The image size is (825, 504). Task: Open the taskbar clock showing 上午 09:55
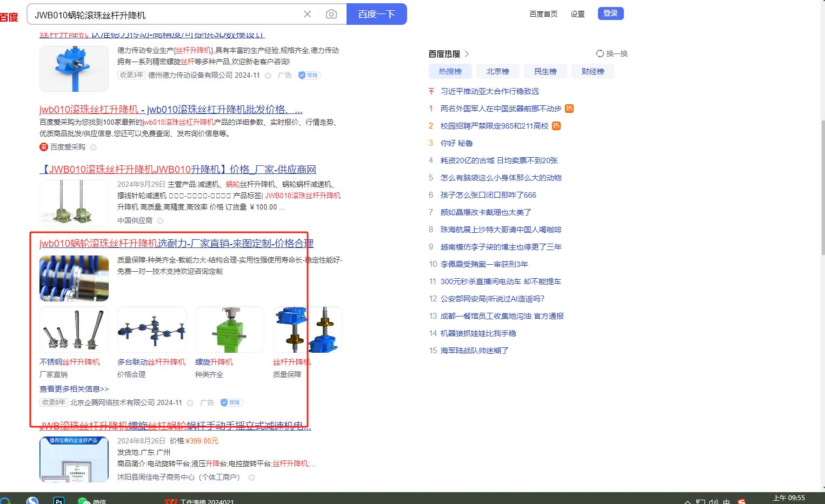[789, 498]
